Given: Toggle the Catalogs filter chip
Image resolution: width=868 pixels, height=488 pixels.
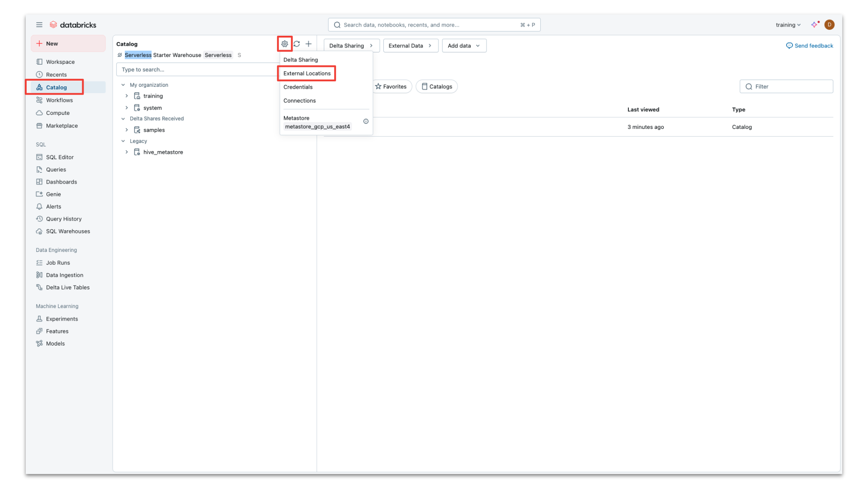Looking at the screenshot, I should click(437, 87).
